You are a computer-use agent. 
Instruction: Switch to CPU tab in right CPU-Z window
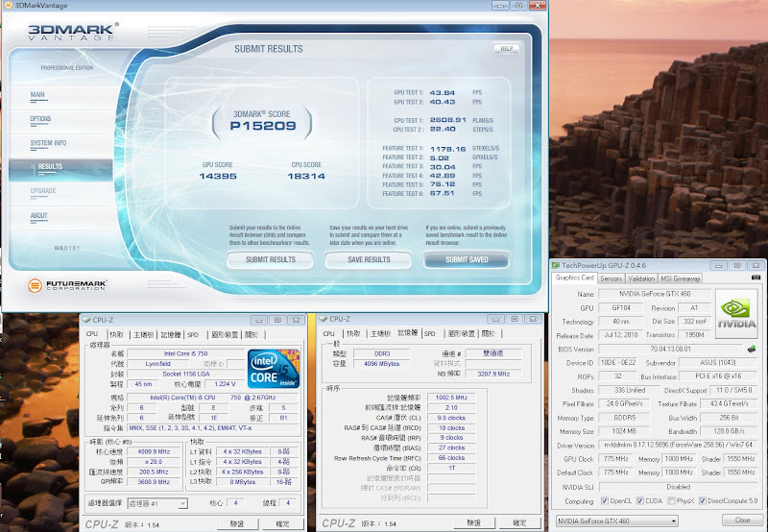(329, 333)
